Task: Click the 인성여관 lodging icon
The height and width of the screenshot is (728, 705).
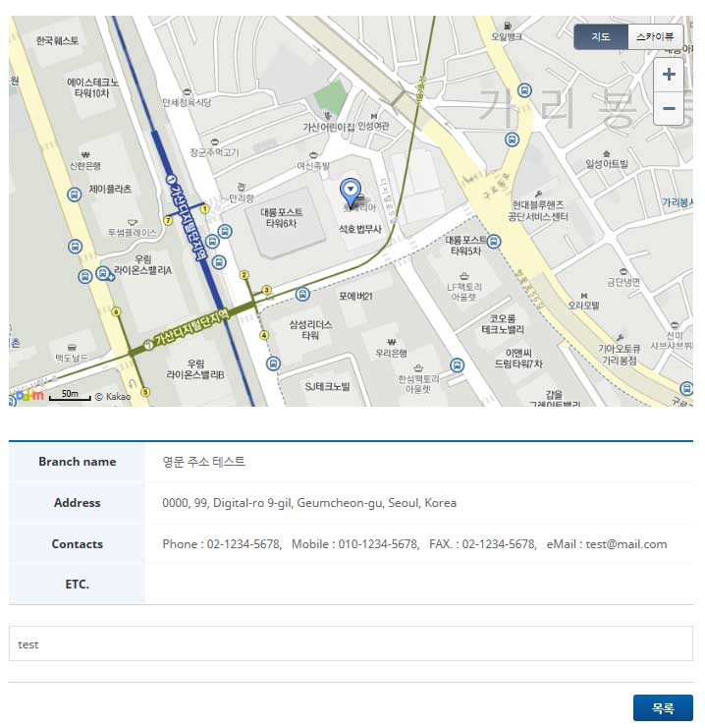Action: 374,116
